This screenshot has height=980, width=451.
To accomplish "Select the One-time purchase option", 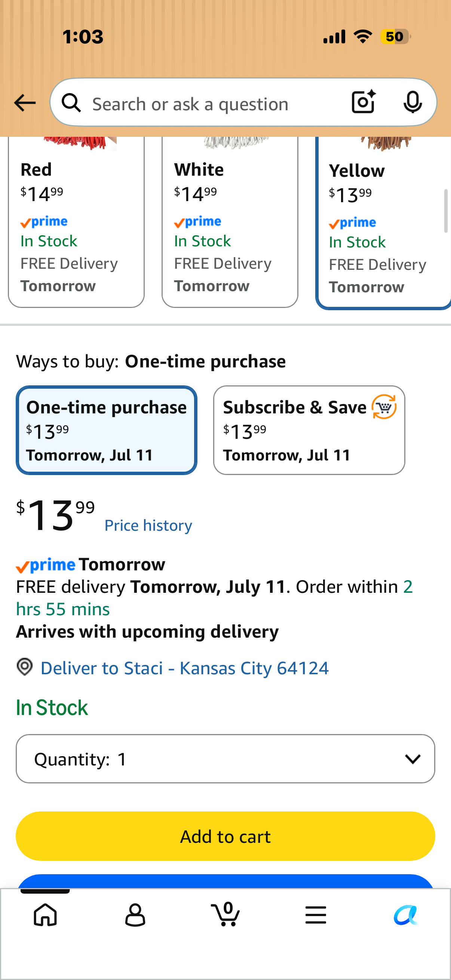I will click(x=107, y=430).
